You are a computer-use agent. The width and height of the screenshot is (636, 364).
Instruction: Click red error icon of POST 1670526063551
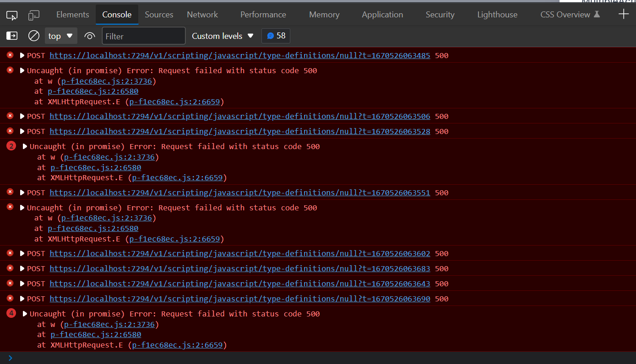[x=10, y=192]
